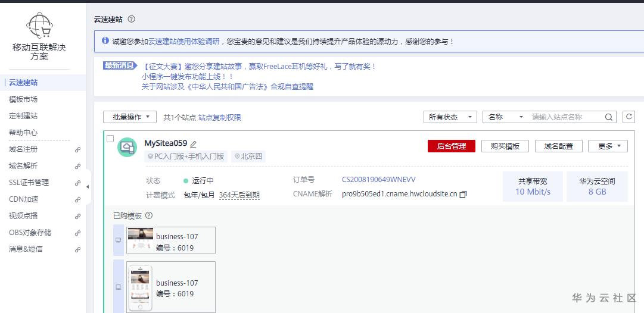
Task: Click the 运行中 status text
Action: click(x=203, y=181)
